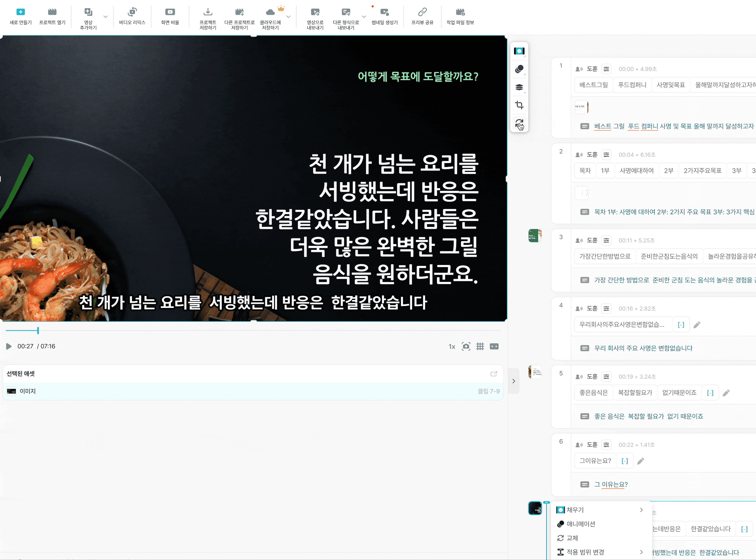
Task: Choose 교체 in the context menu
Action: pyautogui.click(x=572, y=538)
